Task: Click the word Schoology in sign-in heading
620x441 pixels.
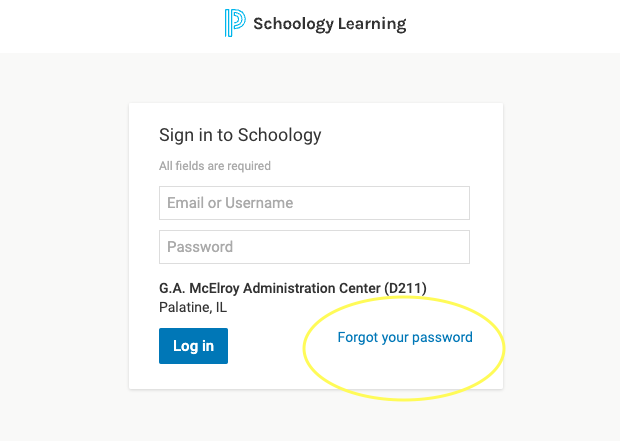Action: (279, 135)
